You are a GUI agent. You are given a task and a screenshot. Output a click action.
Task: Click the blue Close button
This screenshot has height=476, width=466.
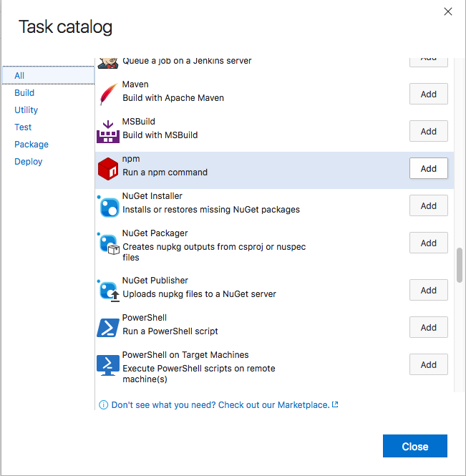click(415, 446)
